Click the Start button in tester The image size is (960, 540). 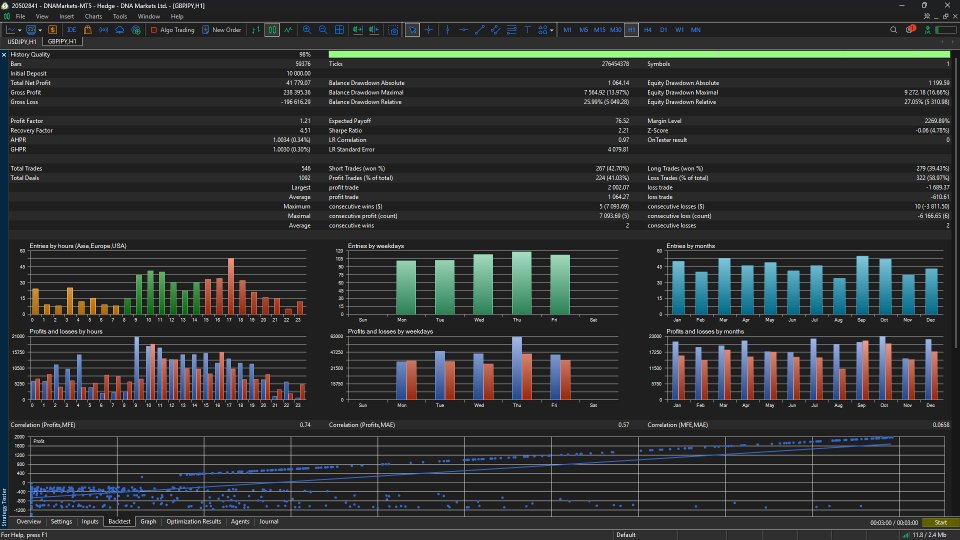pyautogui.click(x=940, y=522)
